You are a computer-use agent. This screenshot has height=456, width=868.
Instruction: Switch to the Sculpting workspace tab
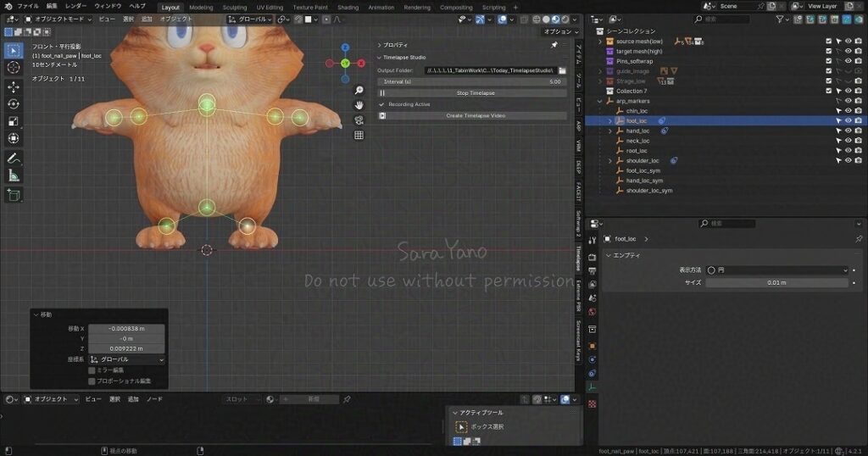click(235, 8)
